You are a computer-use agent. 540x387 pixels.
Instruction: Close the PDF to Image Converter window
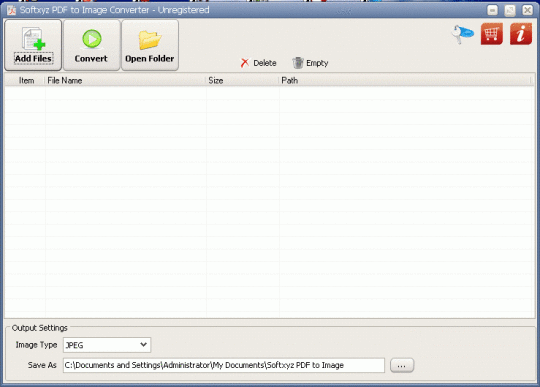[x=527, y=10]
